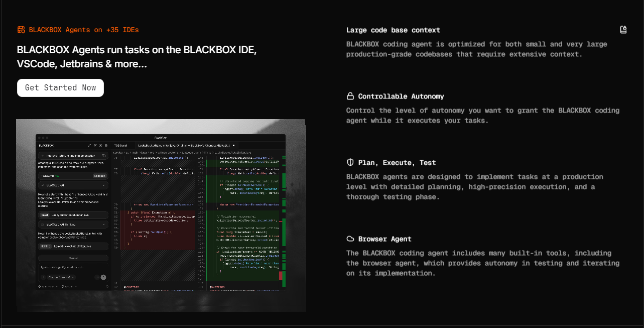
Task: Click the lock icon beside Controllable Autonomy
Action: click(x=350, y=96)
